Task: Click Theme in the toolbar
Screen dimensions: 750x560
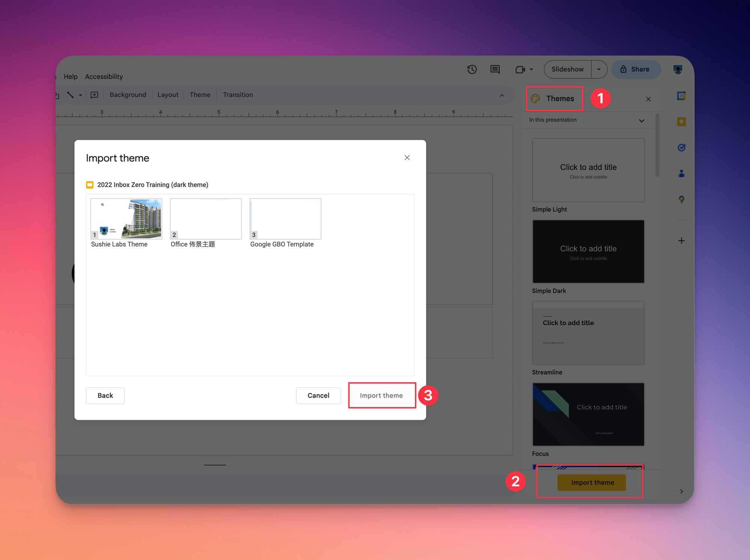Action: pyautogui.click(x=200, y=95)
